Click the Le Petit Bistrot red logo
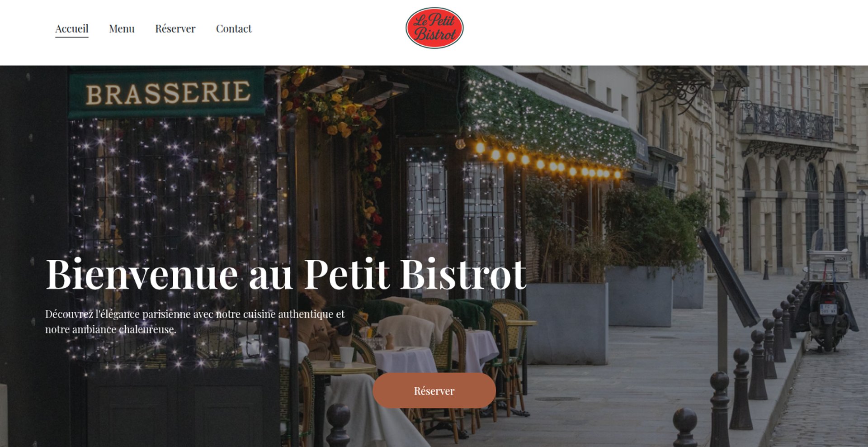Viewport: 868px width, 447px height. (x=434, y=28)
